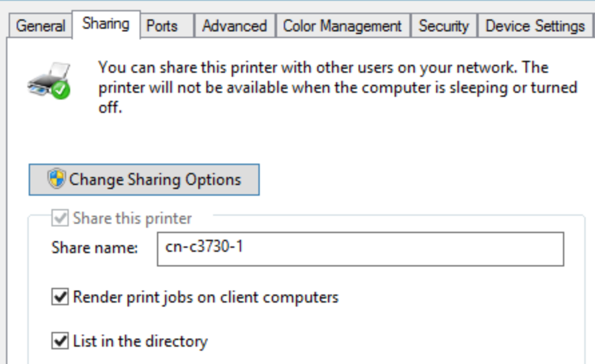Image resolution: width=595 pixels, height=364 pixels.
Task: Go to the Advanced tab
Action: (x=234, y=26)
